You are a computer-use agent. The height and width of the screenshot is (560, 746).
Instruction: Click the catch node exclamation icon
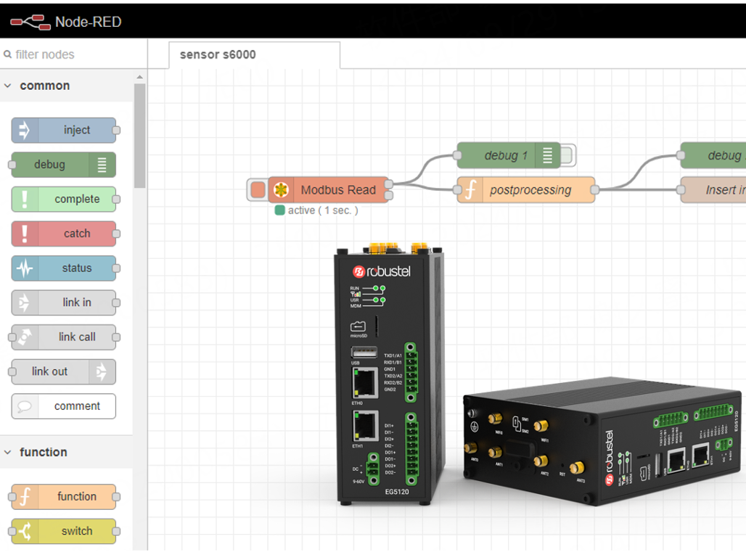coord(25,234)
